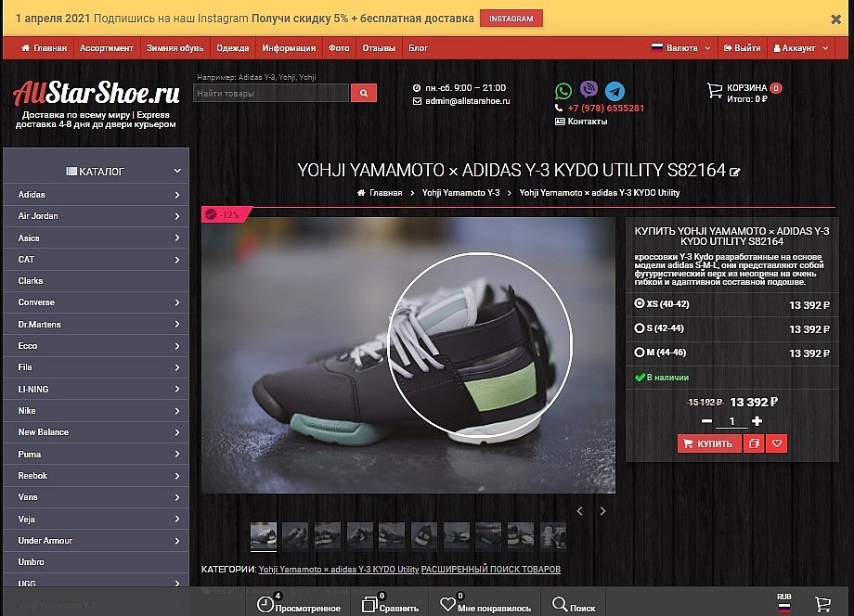Click the bottom bar cart icon
Viewport: 854px width, 616px height.
tap(822, 604)
